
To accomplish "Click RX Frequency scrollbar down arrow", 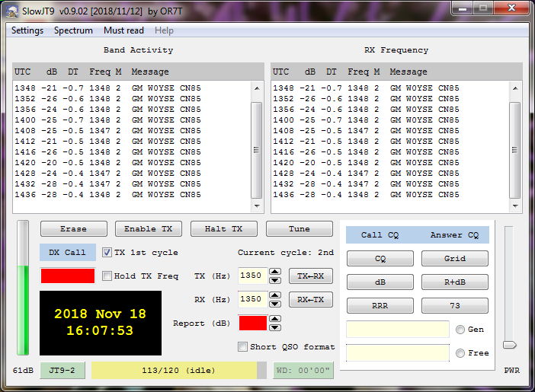I will 515,206.
